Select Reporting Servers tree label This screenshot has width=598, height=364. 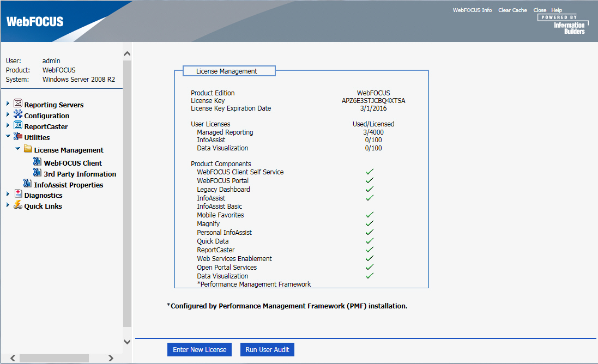[54, 105]
